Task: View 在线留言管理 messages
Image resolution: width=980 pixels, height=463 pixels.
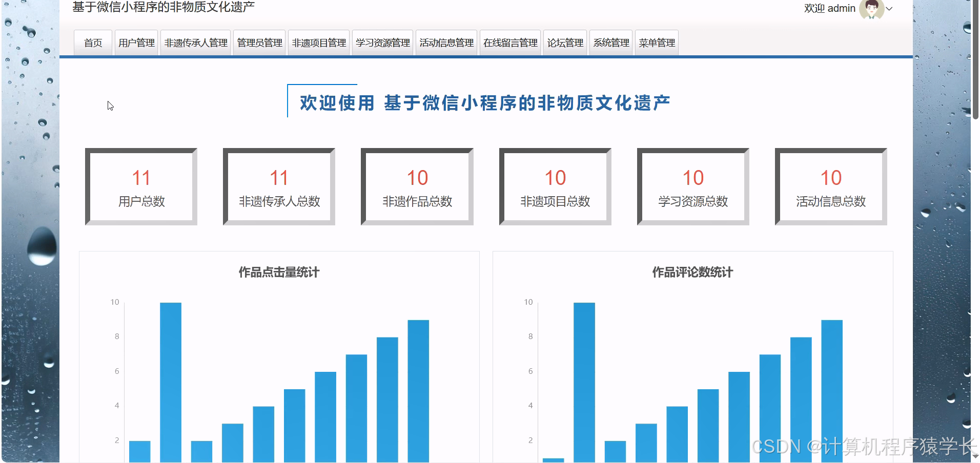Action: (x=510, y=43)
